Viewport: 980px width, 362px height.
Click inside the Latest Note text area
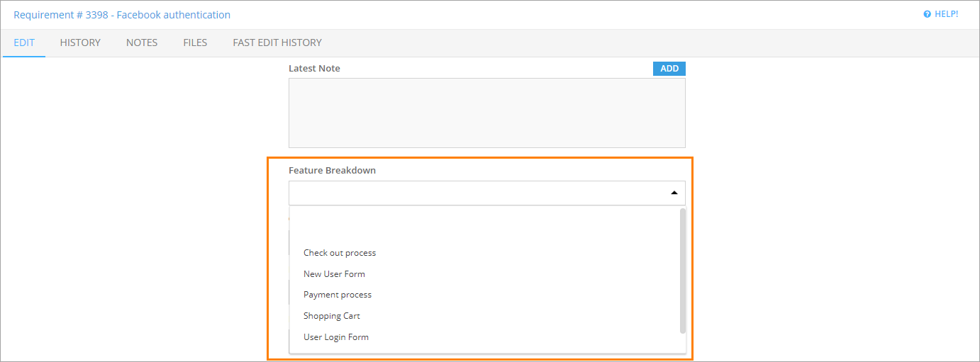pos(486,113)
